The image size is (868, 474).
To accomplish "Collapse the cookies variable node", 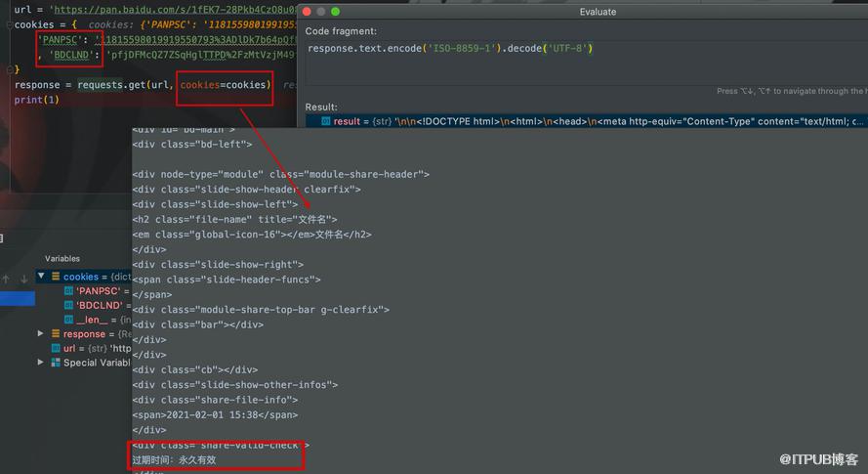I will tap(41, 276).
